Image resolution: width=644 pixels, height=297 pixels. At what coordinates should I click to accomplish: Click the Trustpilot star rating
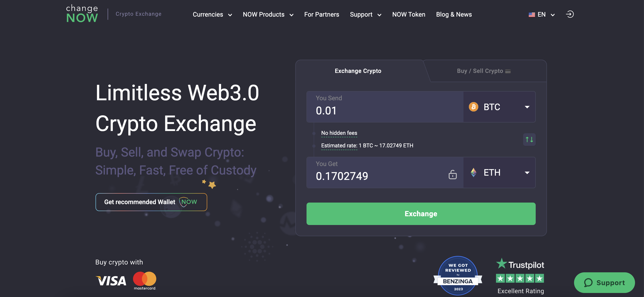click(x=520, y=278)
